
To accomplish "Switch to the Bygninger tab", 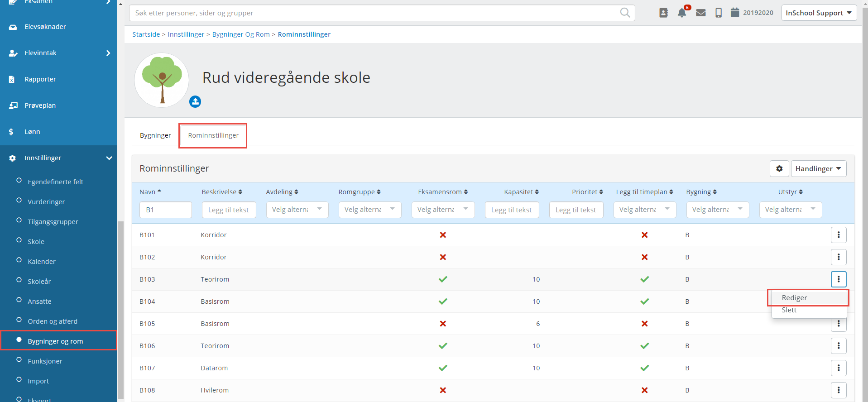I will 155,135.
